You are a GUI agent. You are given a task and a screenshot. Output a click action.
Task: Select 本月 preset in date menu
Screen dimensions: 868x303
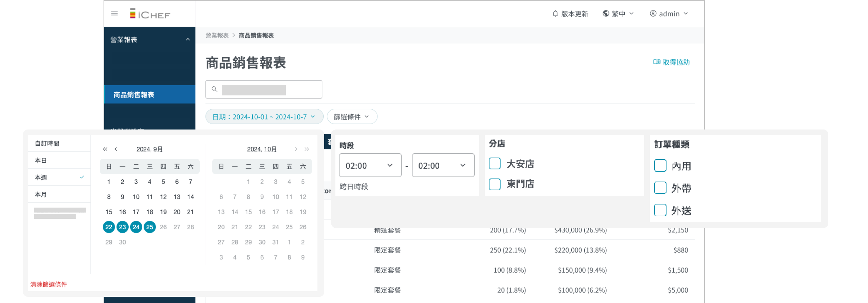click(41, 194)
